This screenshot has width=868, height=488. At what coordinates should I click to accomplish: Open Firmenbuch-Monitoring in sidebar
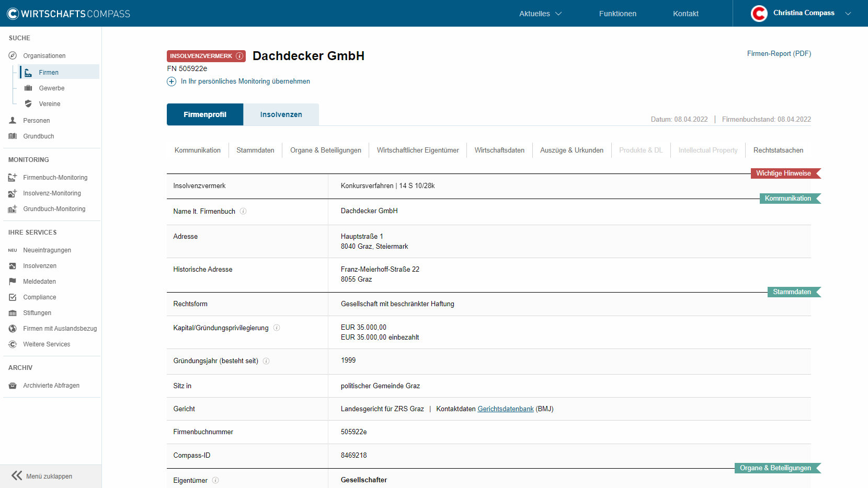tap(55, 178)
